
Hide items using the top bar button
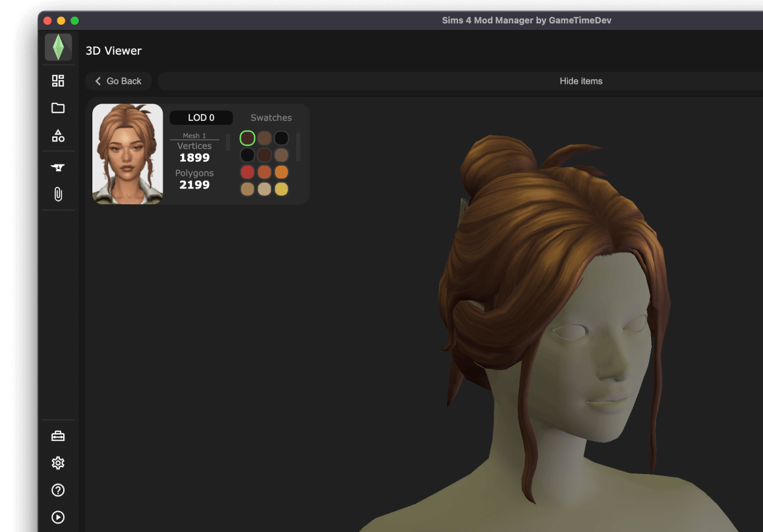point(581,81)
